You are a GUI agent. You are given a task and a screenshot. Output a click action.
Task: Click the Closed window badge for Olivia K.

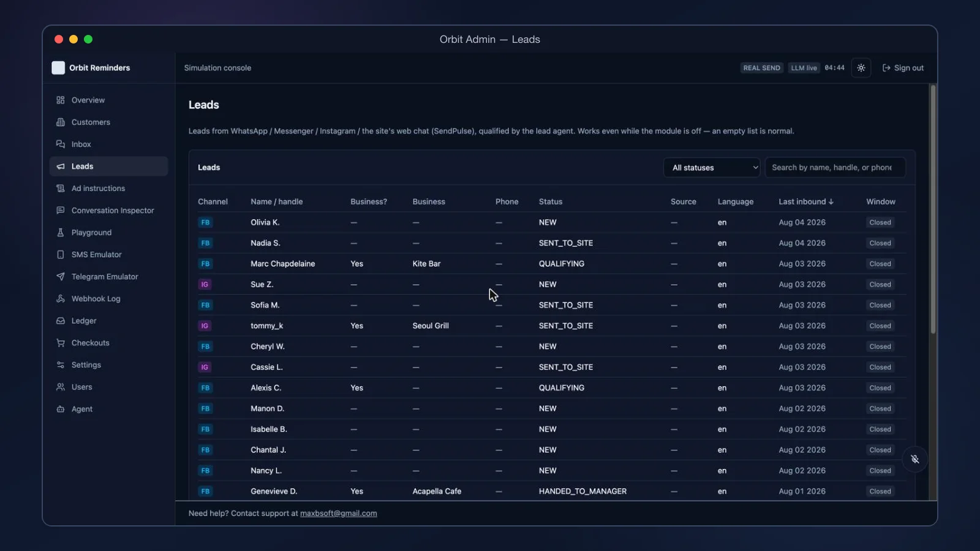[880, 222]
